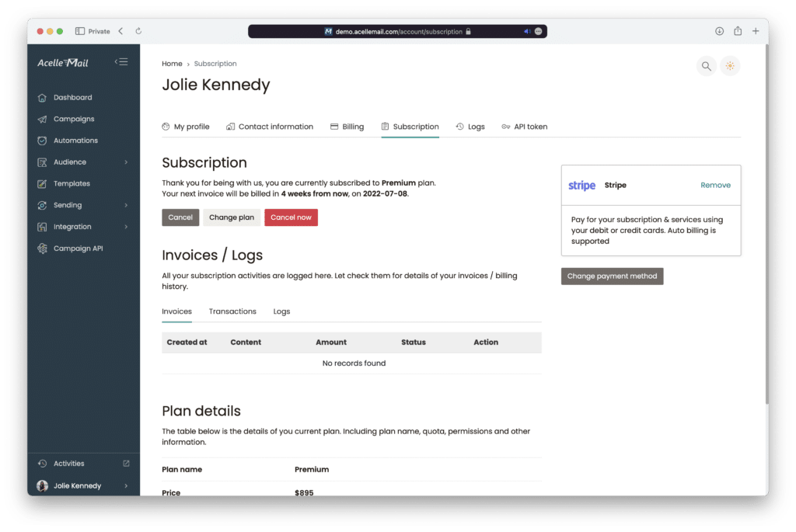Click the Home breadcrumb link
Screen dimensions: 796x532
pos(172,63)
